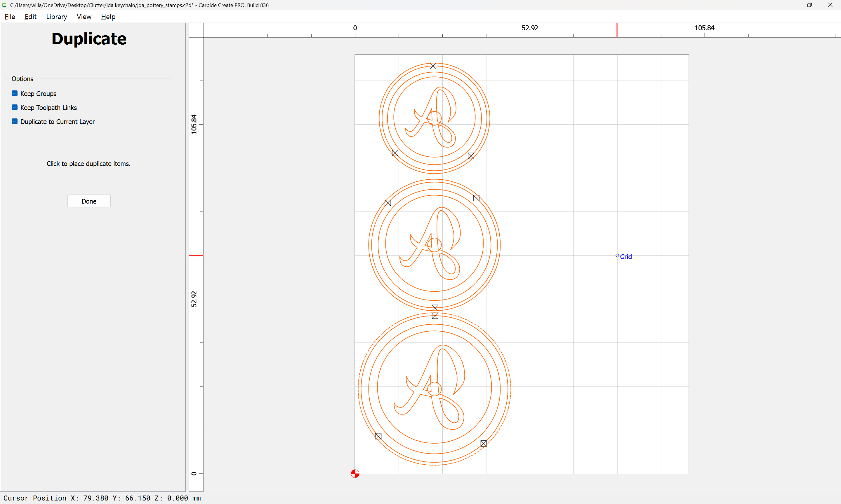Image resolution: width=841 pixels, height=504 pixels.
Task: Click the red zero-origin marker icon
Action: pos(355,473)
